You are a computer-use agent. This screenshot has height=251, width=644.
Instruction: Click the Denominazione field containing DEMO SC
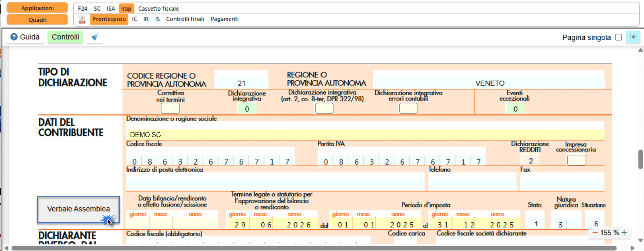365,135
